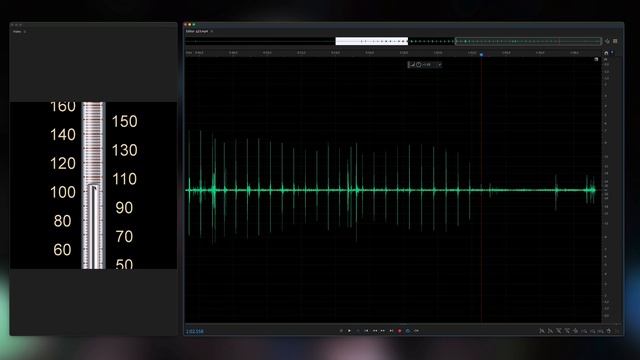
Task: Open the Video panel menu
Action: [x=24, y=31]
